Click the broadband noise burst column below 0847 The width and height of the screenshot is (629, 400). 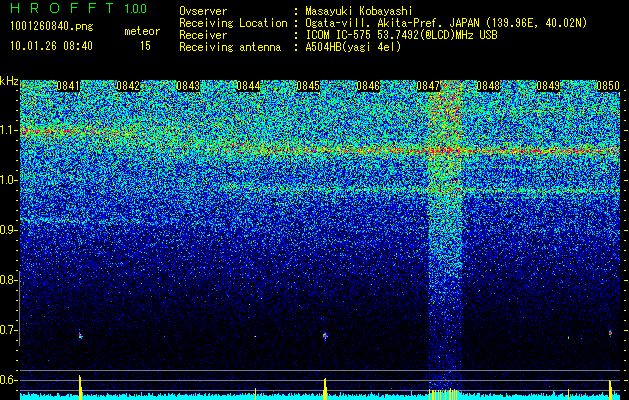click(444, 241)
